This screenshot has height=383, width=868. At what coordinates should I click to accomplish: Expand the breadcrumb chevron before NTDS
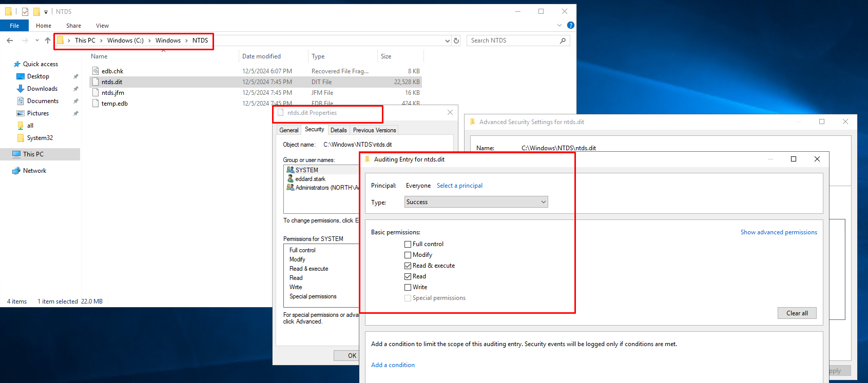[x=186, y=41]
